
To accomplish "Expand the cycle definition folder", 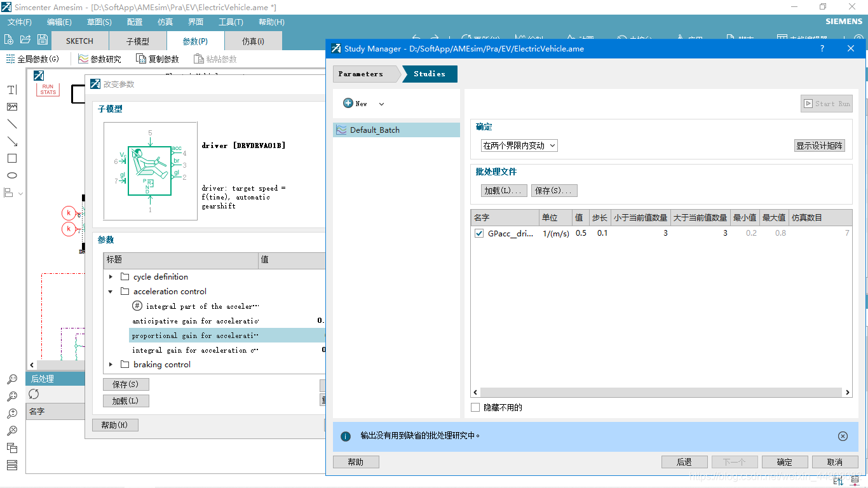I will point(111,277).
